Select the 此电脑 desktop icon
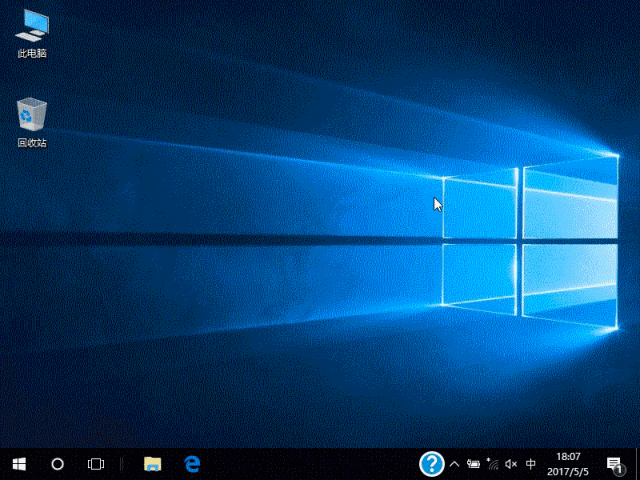Image resolution: width=640 pixels, height=480 pixels. (32, 33)
